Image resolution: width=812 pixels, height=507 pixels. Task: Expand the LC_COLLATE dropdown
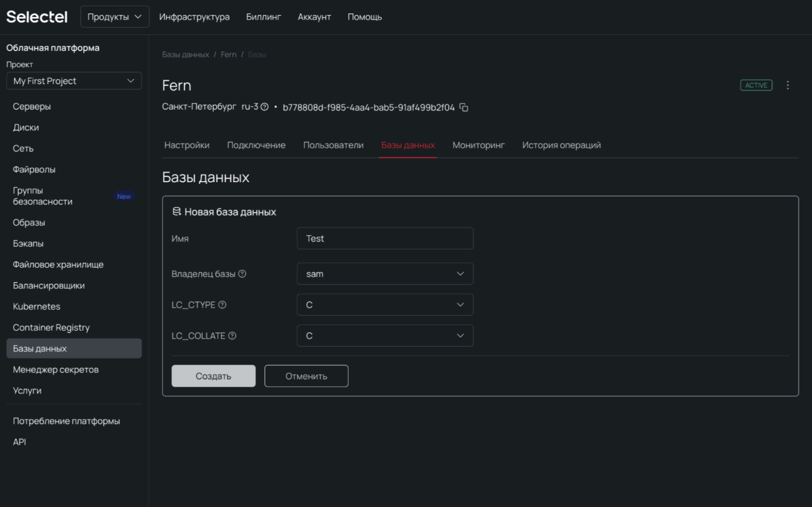(x=384, y=336)
